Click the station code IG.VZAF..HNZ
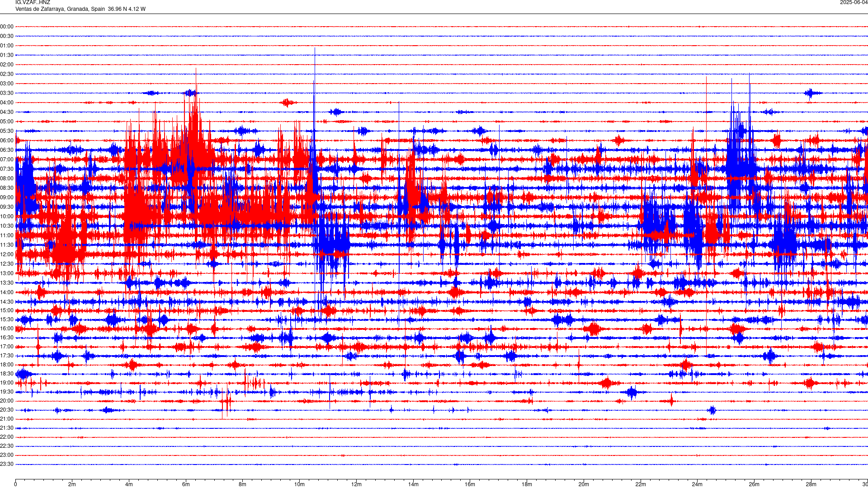The height and width of the screenshot is (488, 868). tap(33, 2)
